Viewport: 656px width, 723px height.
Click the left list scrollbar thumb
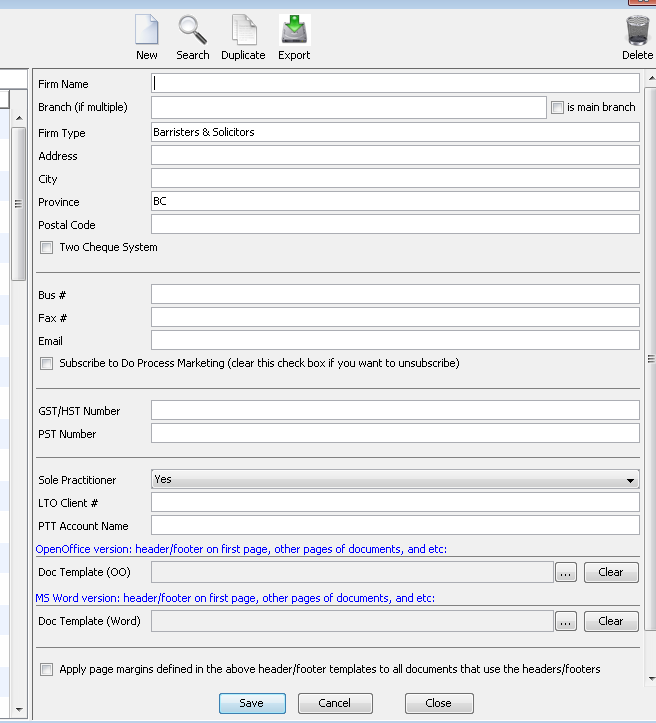18,204
